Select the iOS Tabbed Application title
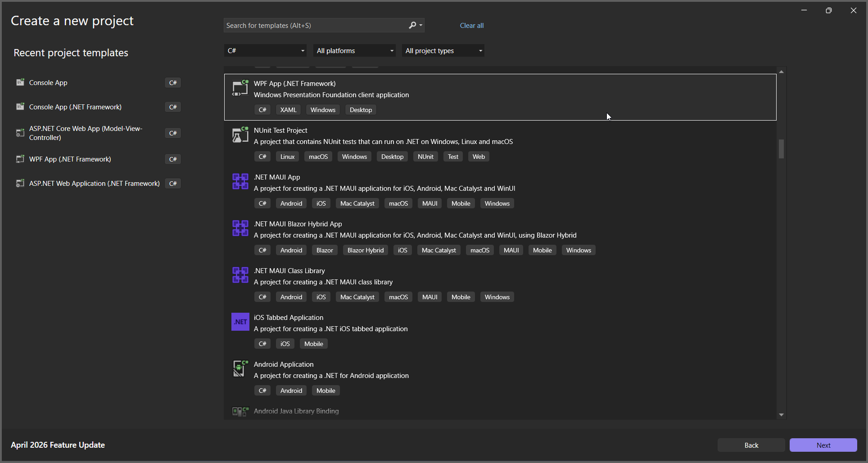Screen dimensions: 868x463 tap(289, 317)
